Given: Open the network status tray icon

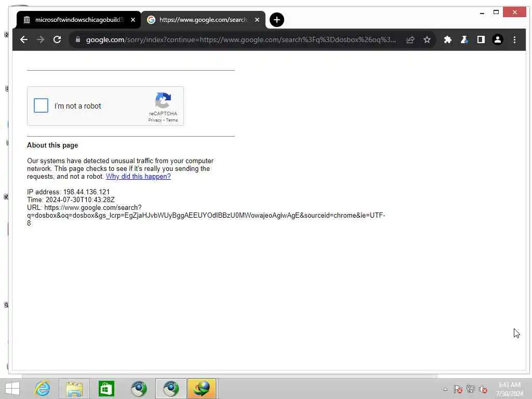Looking at the screenshot, I should pos(471,389).
